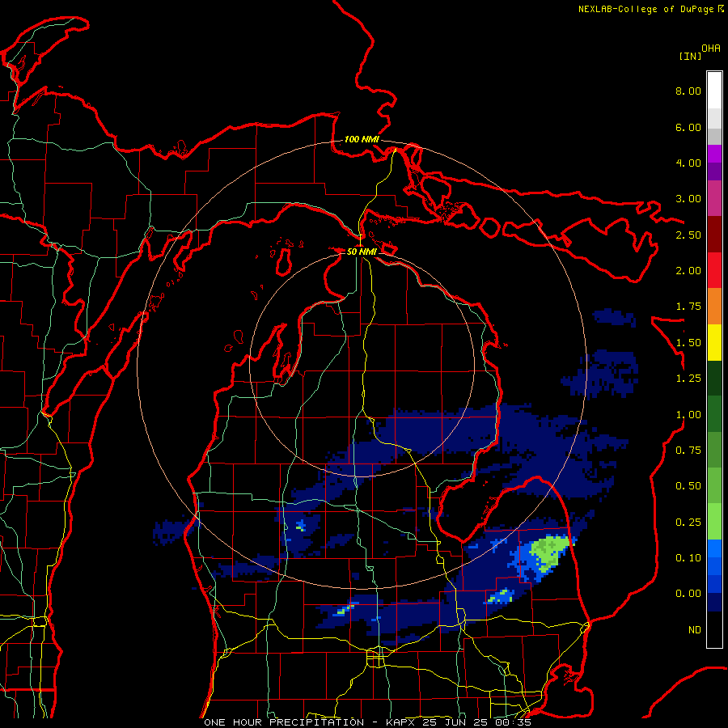Pick the bright red swatch near 2.00
Screen dimensions: 728x728
point(714,271)
